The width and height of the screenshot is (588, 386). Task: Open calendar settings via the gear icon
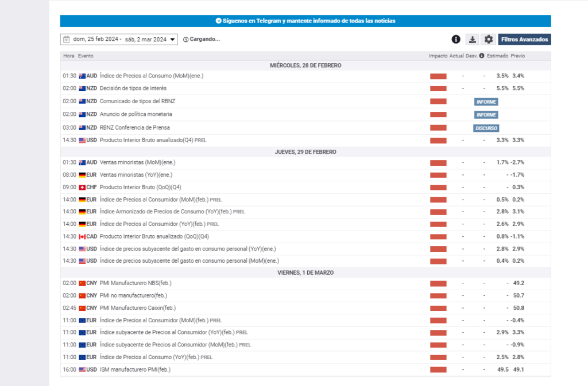[x=489, y=40]
